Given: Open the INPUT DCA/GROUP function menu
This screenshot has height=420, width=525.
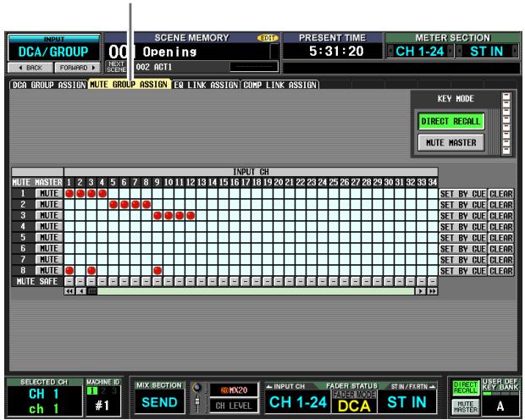Looking at the screenshot, I should pyautogui.click(x=53, y=48).
